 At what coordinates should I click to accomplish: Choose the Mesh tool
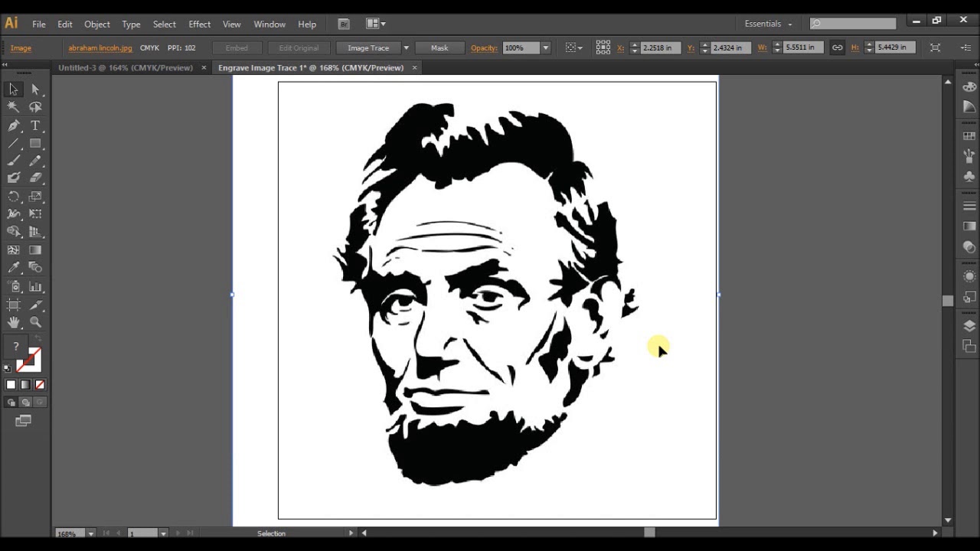tap(14, 249)
